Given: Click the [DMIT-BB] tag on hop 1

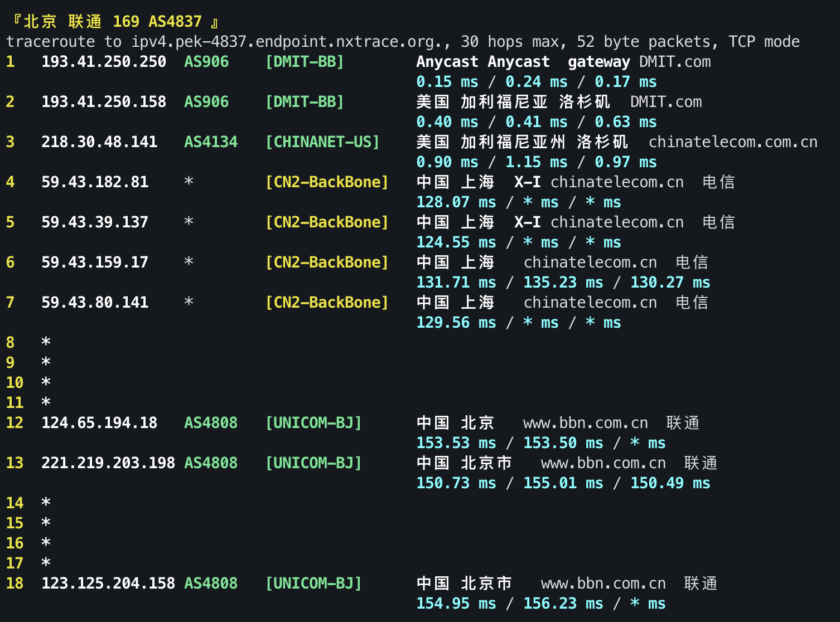Looking at the screenshot, I should 305,62.
